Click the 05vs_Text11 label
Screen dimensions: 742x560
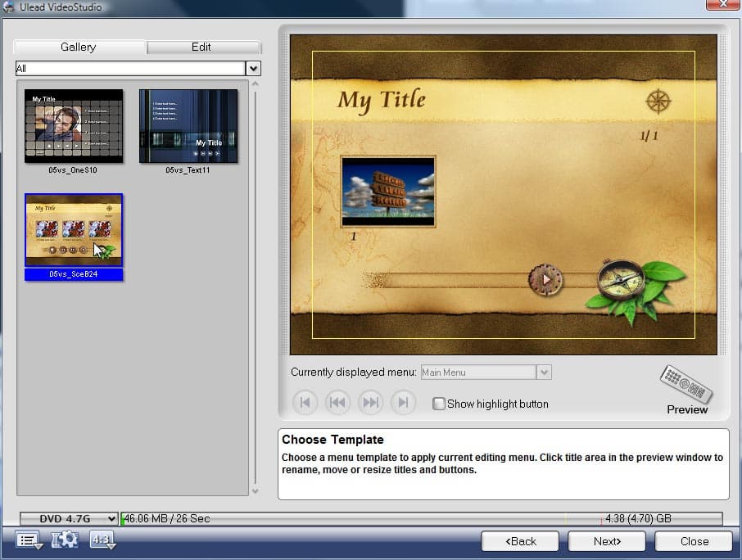pos(188,169)
